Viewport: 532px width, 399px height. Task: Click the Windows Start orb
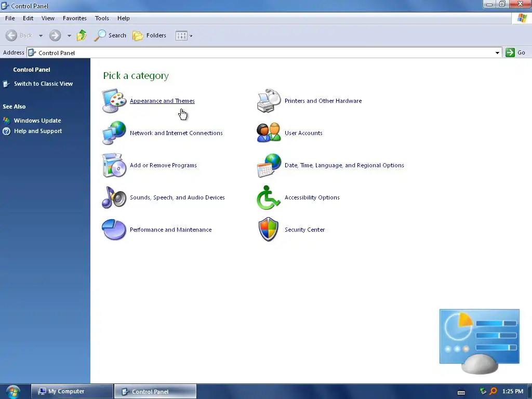[x=13, y=392]
